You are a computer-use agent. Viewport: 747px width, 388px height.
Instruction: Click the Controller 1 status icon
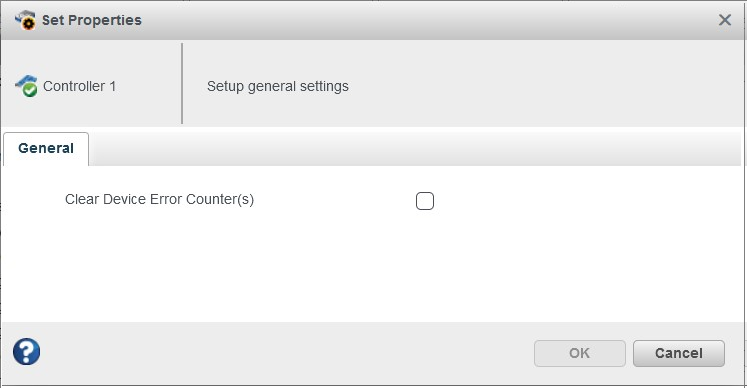tap(26, 86)
